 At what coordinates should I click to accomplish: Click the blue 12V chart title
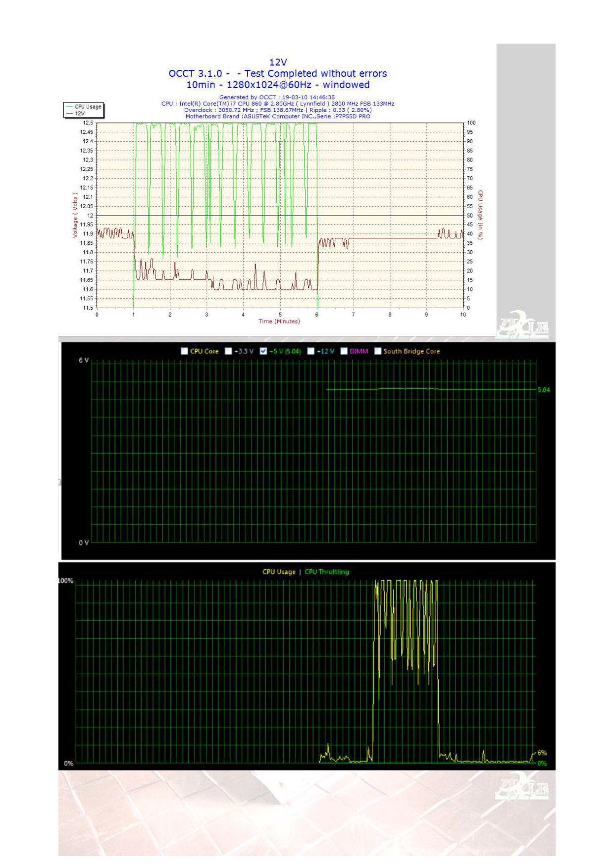278,62
